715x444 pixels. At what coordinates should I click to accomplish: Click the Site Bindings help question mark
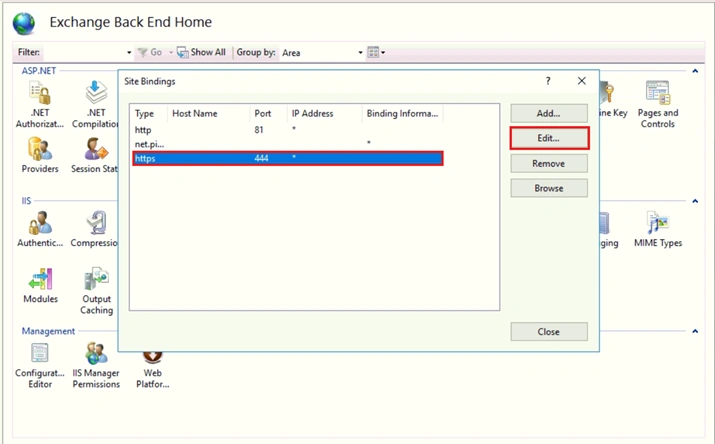click(548, 81)
